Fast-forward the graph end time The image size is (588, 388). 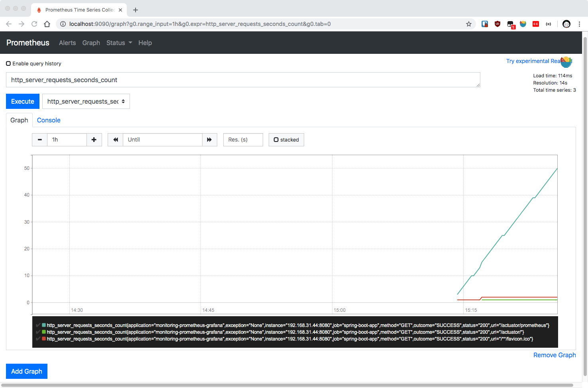209,140
